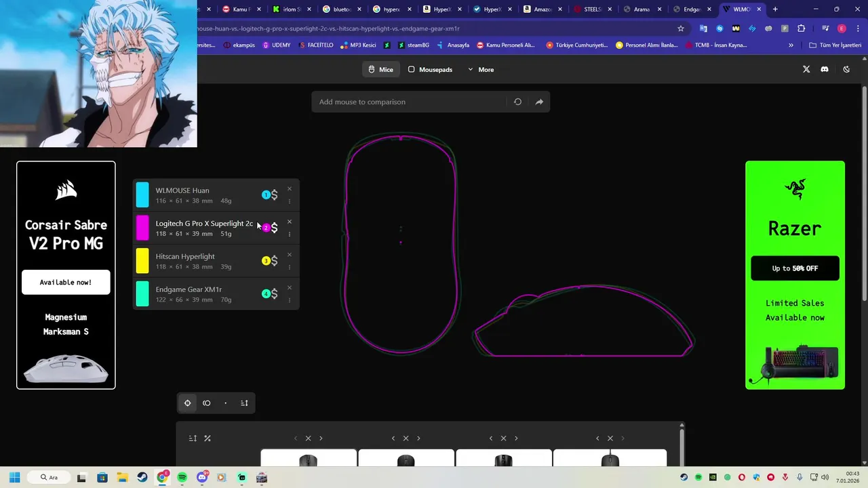
Task: Open three-dot options for Endgame Gear XM1r
Action: 290,300
